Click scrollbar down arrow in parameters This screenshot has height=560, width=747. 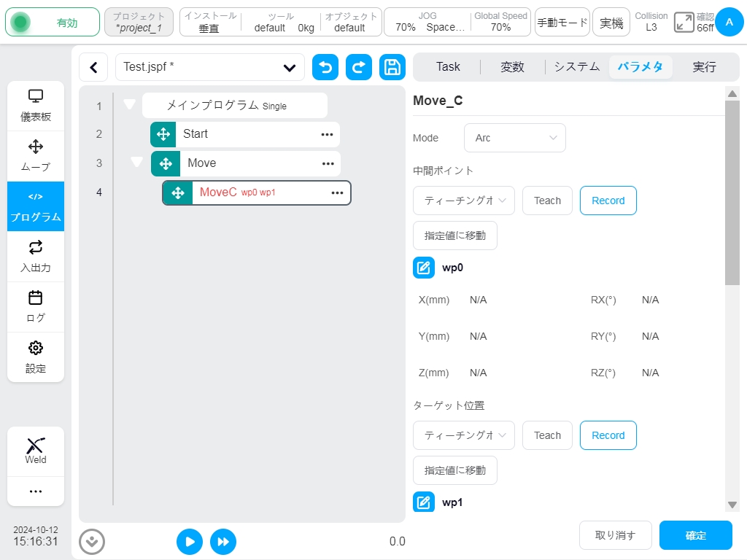tap(732, 505)
